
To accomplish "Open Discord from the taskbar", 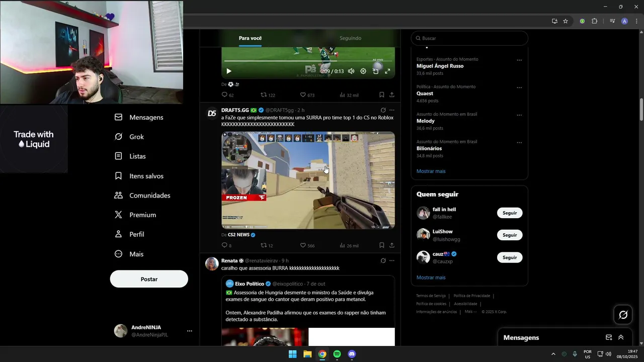I will pos(352,354).
